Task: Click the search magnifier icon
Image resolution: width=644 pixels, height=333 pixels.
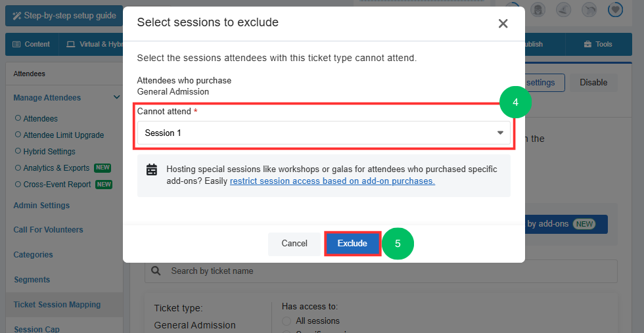Action: (156, 271)
